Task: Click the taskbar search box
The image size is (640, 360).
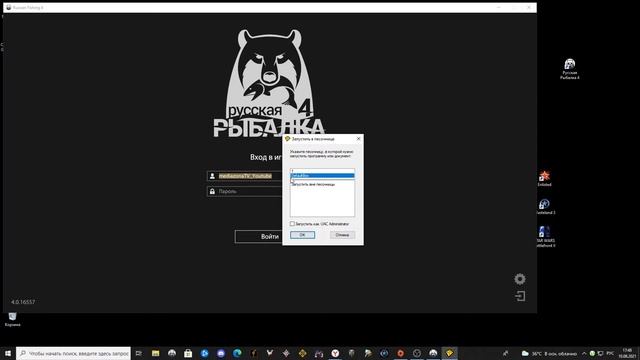Action: click(73, 353)
